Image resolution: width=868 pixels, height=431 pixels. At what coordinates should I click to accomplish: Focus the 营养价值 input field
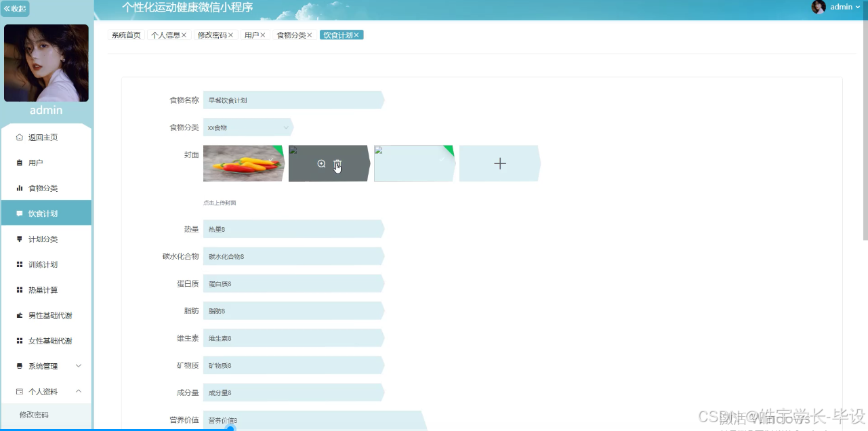pos(315,420)
